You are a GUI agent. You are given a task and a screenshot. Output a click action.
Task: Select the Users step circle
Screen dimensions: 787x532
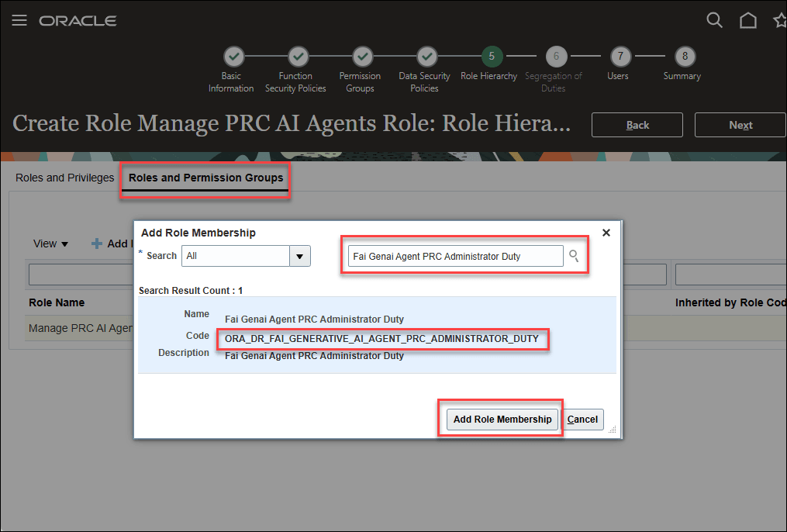tap(618, 56)
